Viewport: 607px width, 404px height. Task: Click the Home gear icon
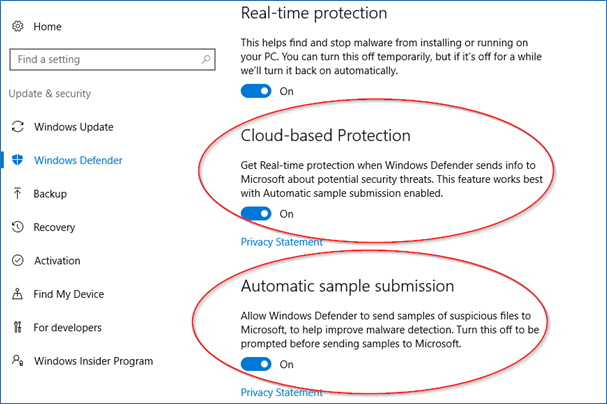18,27
